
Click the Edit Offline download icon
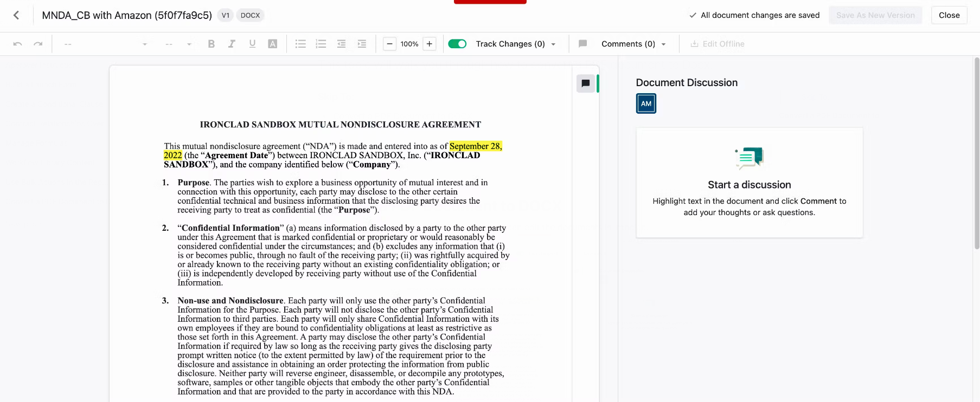click(x=694, y=44)
